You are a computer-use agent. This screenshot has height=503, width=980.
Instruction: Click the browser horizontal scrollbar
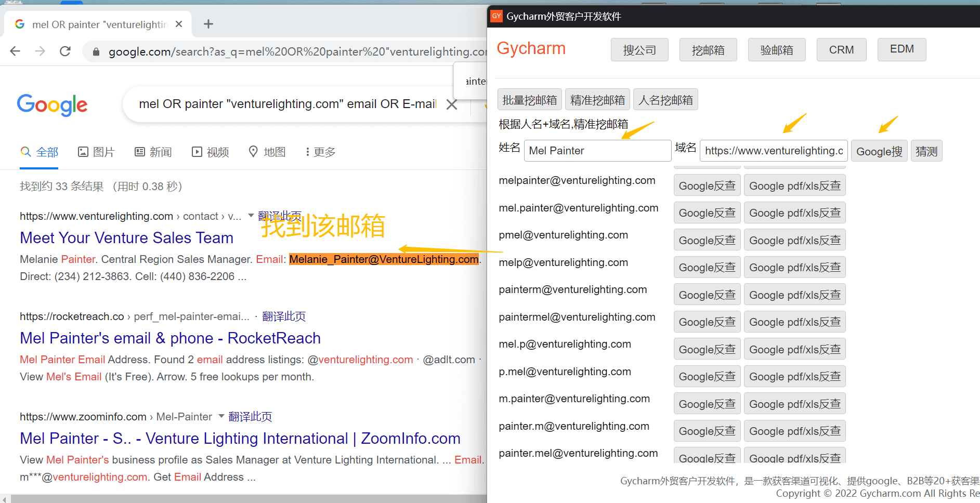click(x=249, y=499)
